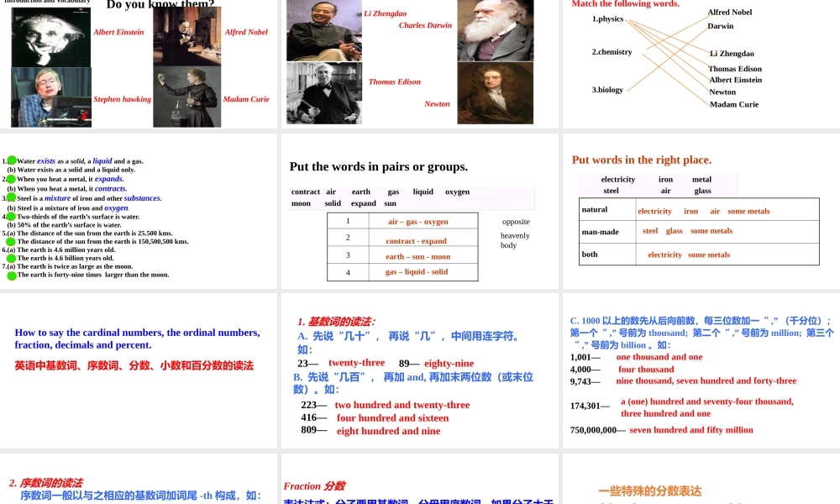The width and height of the screenshot is (840, 504).
Task: Click '2.chemistry' in the matching slide
Action: (x=612, y=52)
